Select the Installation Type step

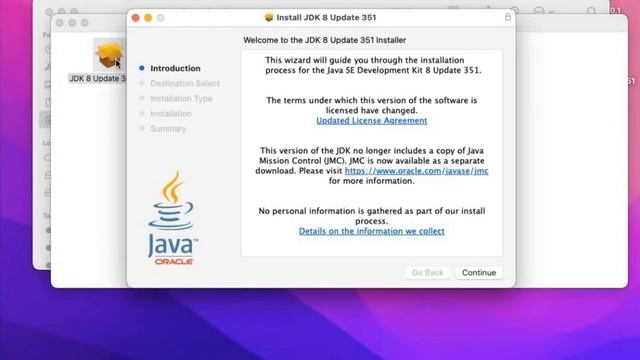[x=181, y=98]
